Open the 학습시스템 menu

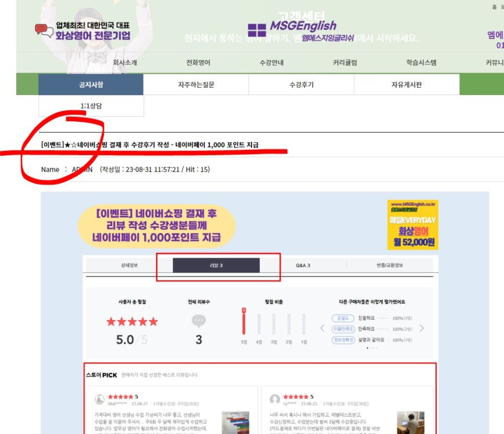tap(421, 63)
